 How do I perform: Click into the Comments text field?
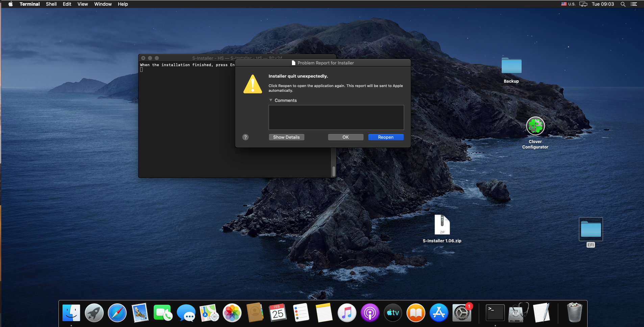click(x=336, y=117)
